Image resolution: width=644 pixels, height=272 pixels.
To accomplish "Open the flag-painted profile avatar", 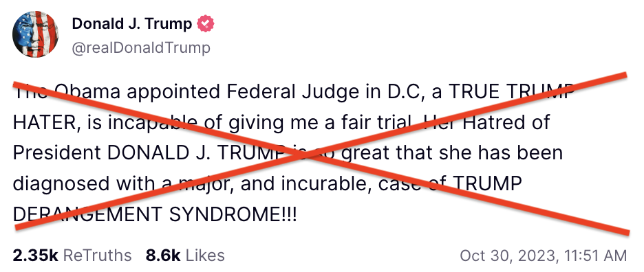I will pos(35,34).
